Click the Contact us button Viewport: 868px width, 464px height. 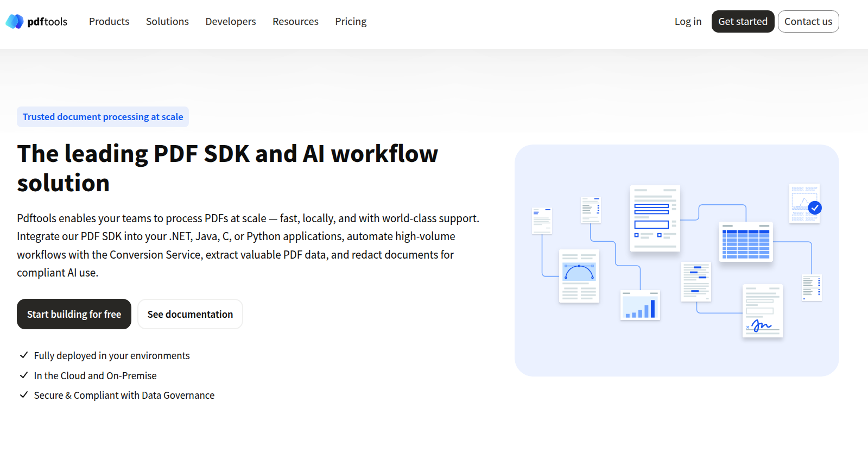point(808,22)
